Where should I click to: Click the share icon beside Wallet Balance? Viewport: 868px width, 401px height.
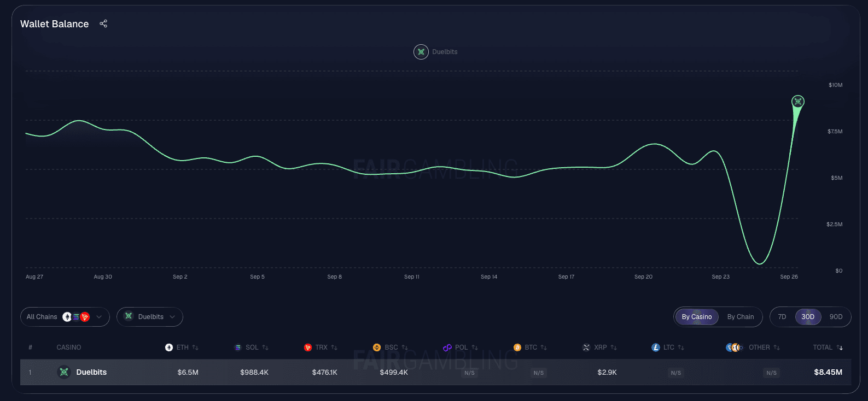click(x=103, y=23)
